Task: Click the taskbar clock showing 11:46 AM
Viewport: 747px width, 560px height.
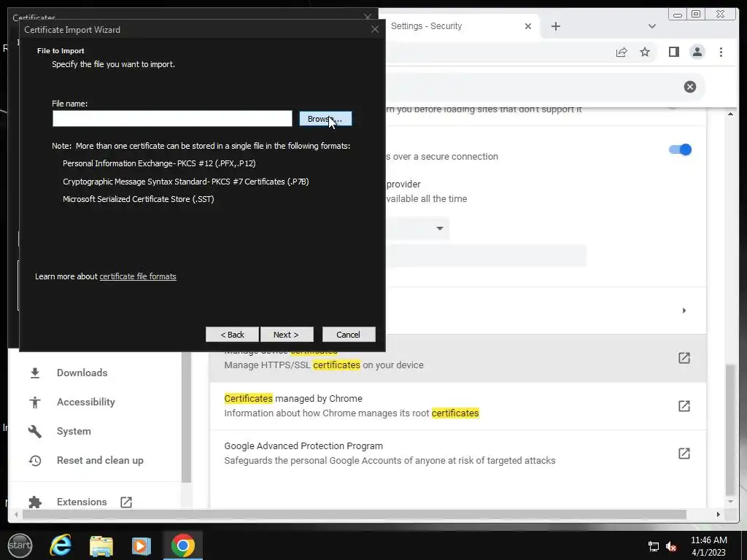Action: (x=709, y=546)
